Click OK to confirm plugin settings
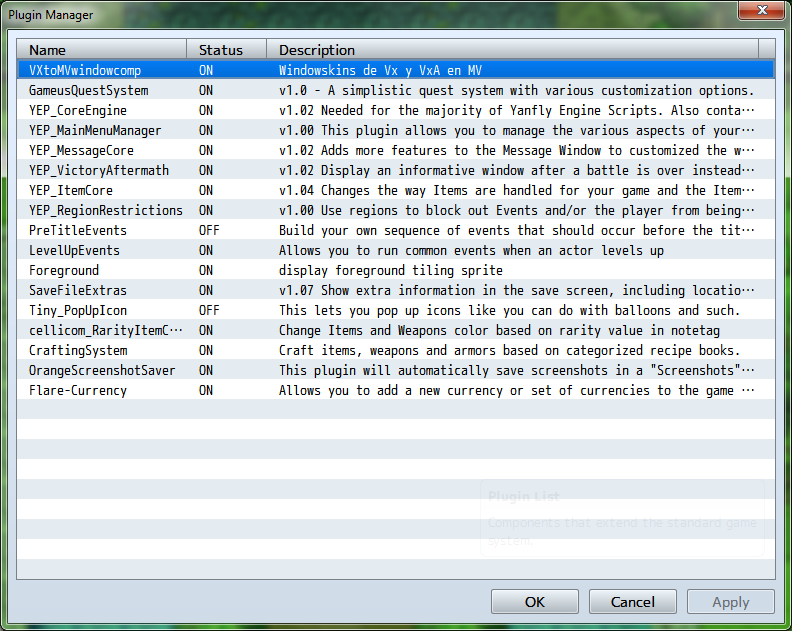Image resolution: width=792 pixels, height=631 pixels. tap(534, 602)
